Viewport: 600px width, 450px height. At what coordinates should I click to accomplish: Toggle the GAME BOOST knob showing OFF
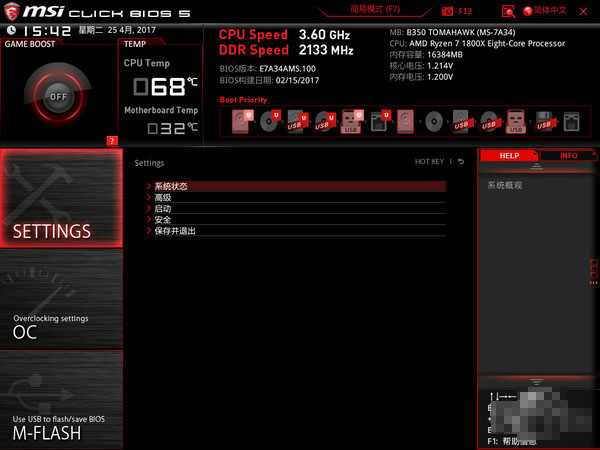click(58, 96)
